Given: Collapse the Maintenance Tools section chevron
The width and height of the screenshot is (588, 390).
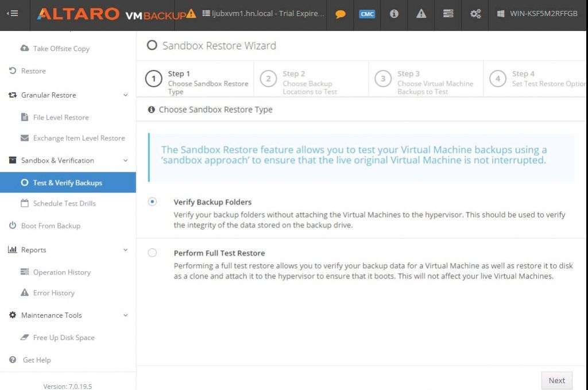Looking at the screenshot, I should click(x=126, y=315).
